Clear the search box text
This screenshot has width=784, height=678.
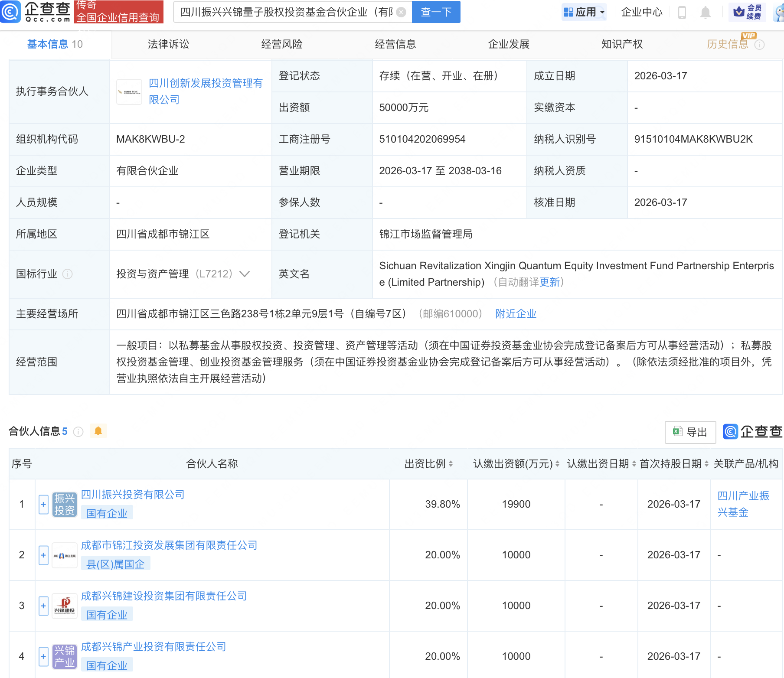[402, 12]
